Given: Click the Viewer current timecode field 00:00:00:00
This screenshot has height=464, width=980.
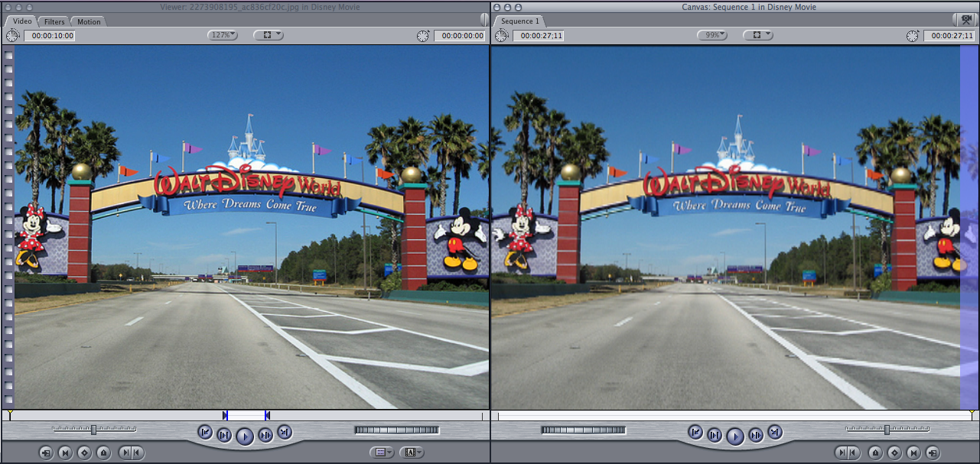Looking at the screenshot, I should pos(460,35).
